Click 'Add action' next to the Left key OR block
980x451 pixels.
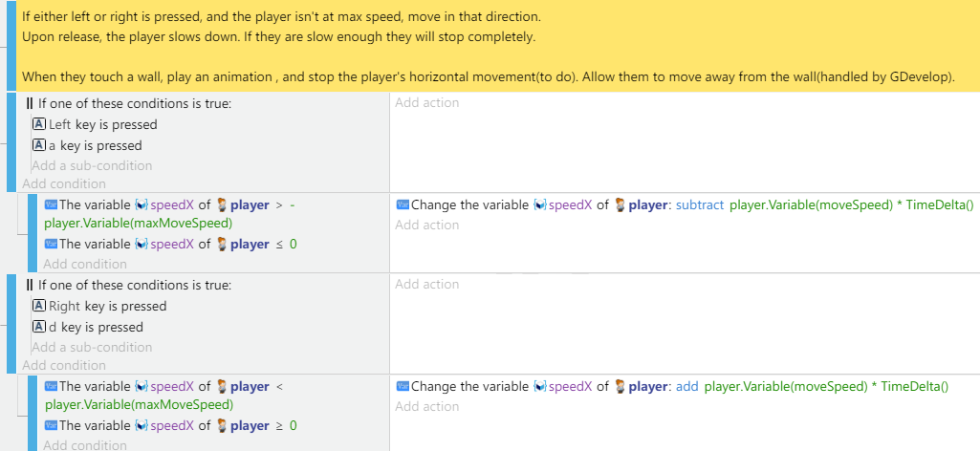(x=426, y=102)
